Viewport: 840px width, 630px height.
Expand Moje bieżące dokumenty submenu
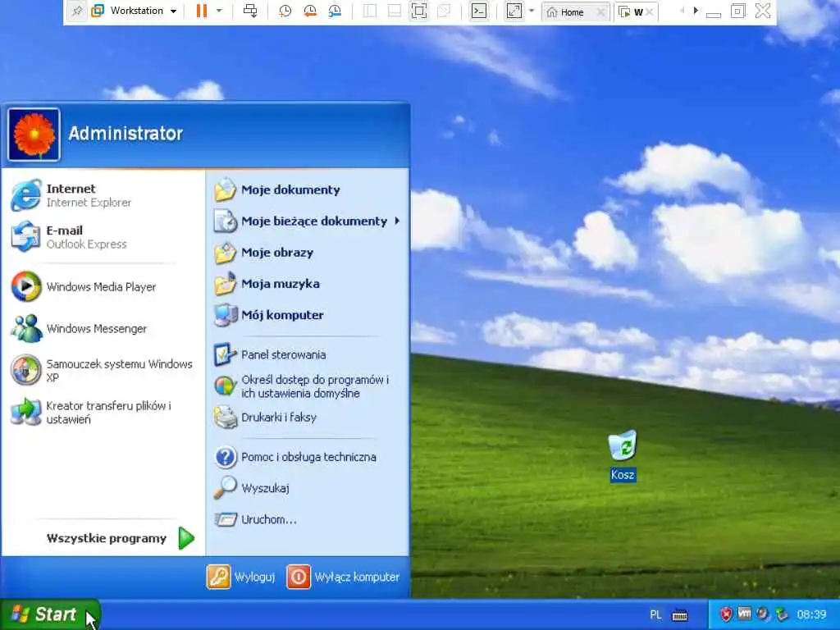pos(308,221)
